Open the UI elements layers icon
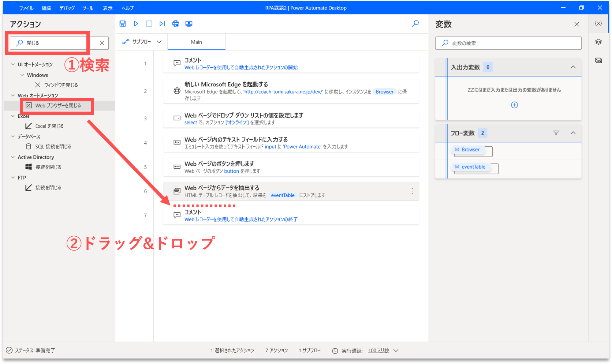Viewport: 612px width, 364px height. pyautogui.click(x=598, y=42)
